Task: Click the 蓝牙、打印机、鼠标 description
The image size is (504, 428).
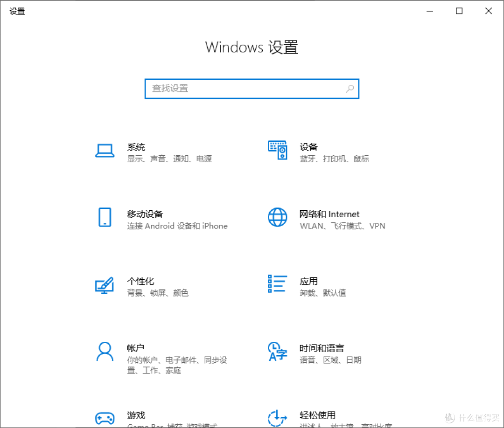Action: click(334, 159)
